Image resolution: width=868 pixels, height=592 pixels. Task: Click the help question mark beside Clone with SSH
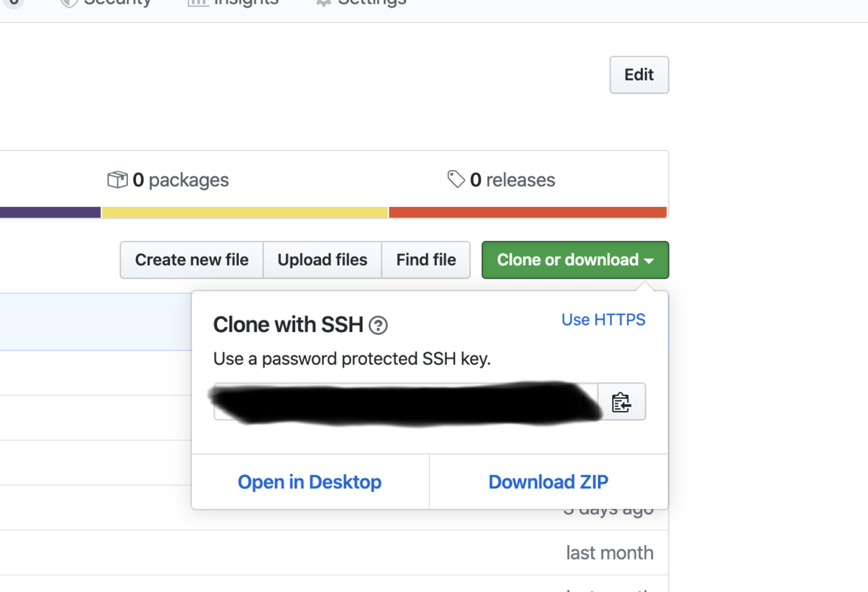click(x=378, y=326)
